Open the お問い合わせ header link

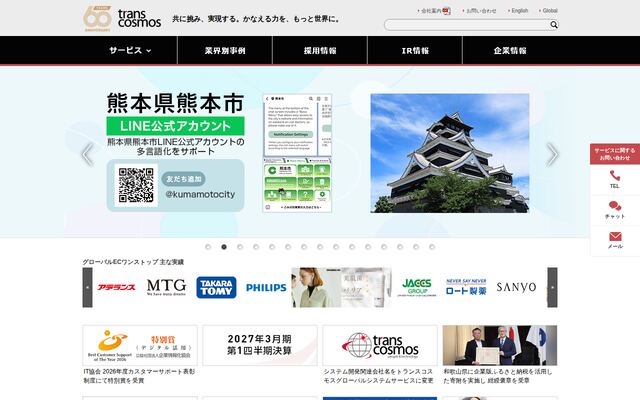tap(481, 11)
